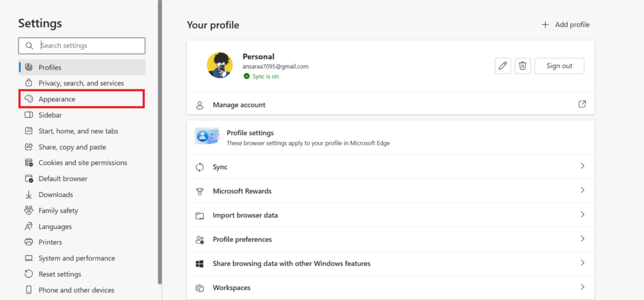
Task: Open the Workspaces row
Action: (391, 287)
